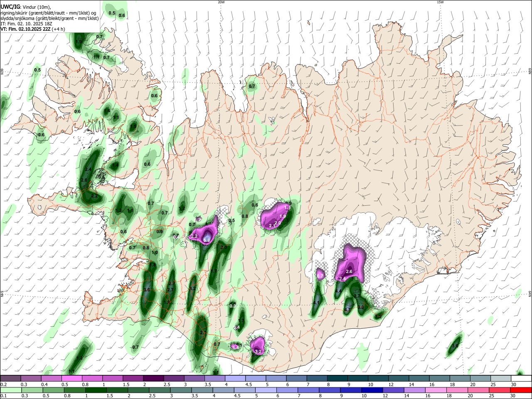
Task: Click the 'rigning/skúrir' legend description line
Action: pyautogui.click(x=49, y=13)
